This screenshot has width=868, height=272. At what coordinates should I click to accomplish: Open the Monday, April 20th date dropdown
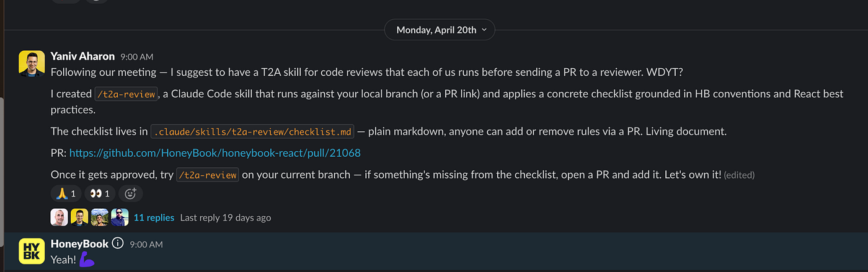(440, 30)
